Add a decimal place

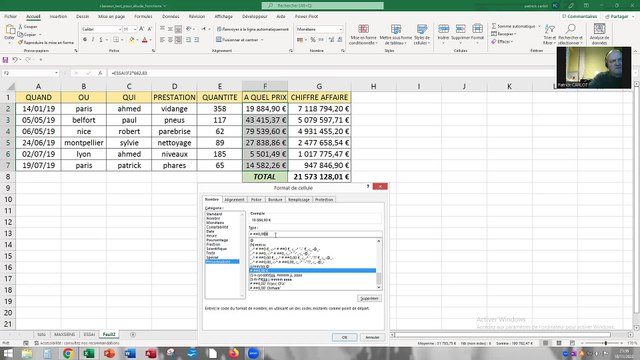point(331,40)
